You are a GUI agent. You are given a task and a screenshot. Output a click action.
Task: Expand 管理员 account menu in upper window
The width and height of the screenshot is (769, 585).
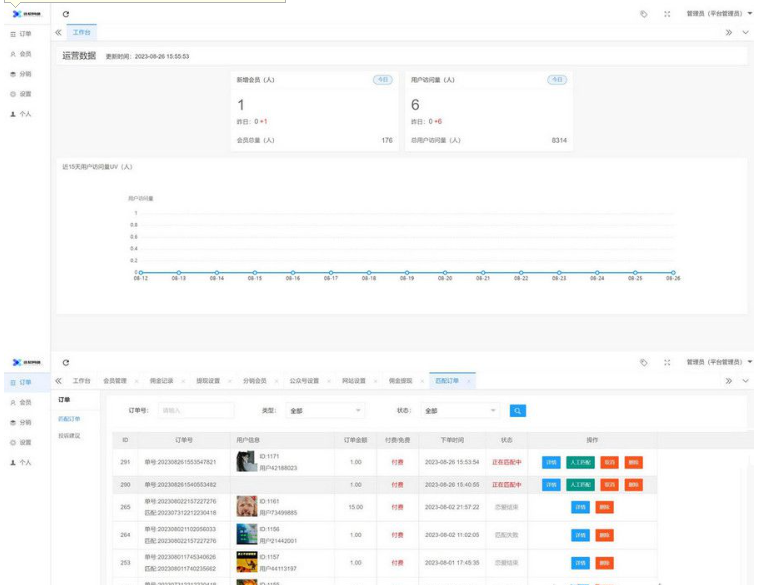point(719,14)
